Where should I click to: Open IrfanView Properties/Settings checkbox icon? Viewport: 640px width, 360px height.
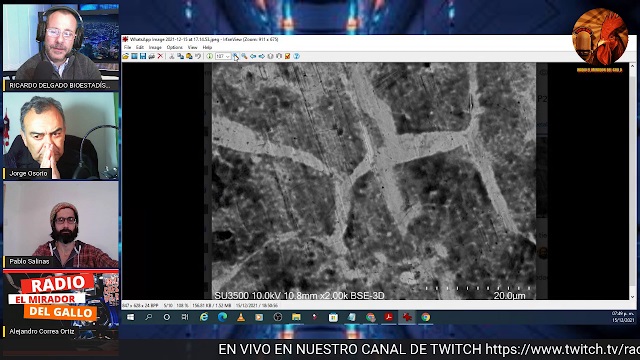(x=287, y=56)
